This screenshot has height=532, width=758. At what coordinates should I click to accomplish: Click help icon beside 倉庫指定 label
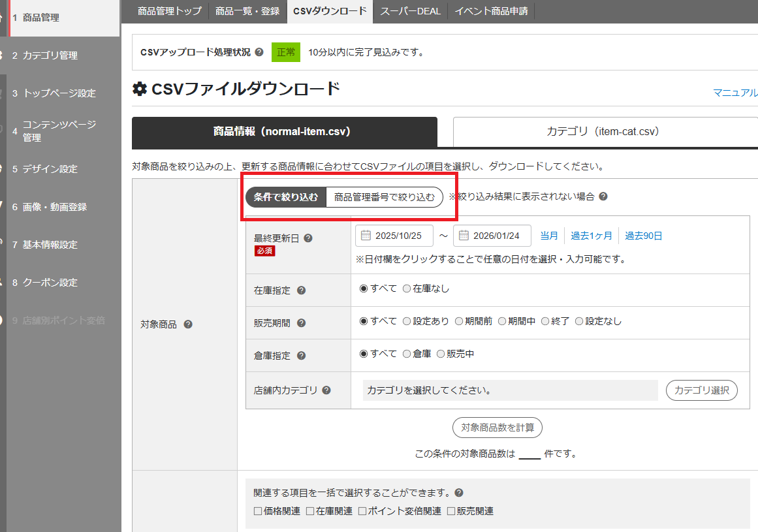301,356
